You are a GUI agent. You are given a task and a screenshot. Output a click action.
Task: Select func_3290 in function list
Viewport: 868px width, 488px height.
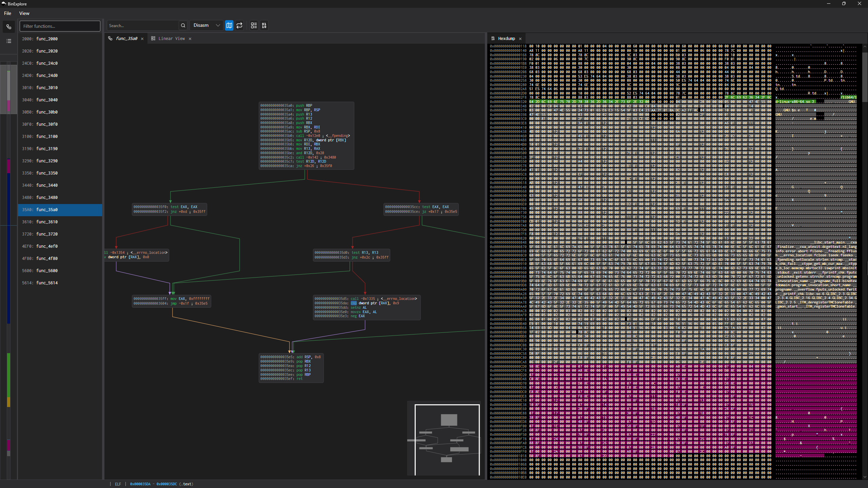tap(60, 161)
